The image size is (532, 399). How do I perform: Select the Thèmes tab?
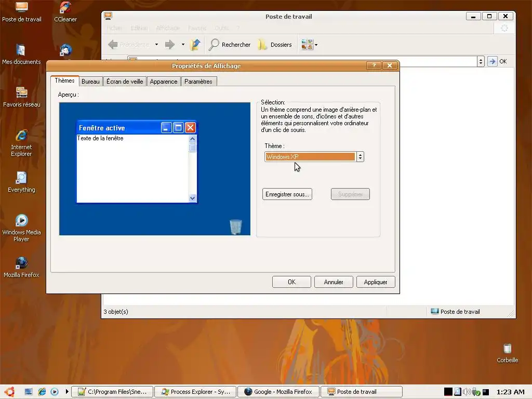64,81
